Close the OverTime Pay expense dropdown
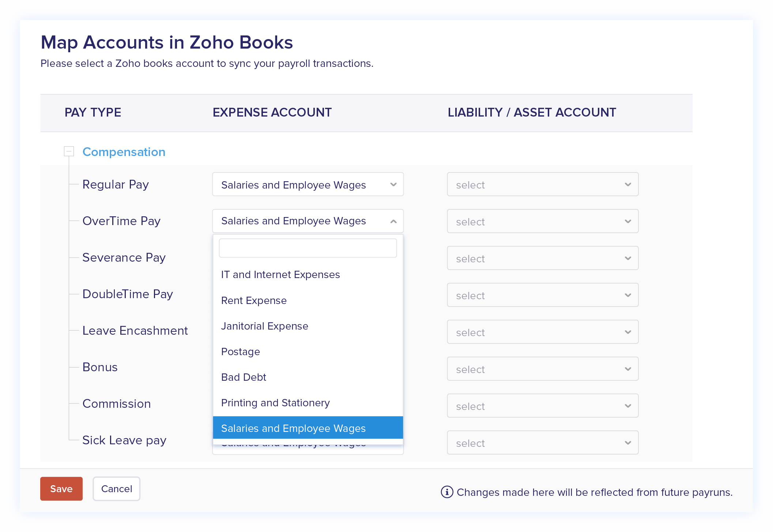The height and width of the screenshot is (532, 773). [x=393, y=221]
